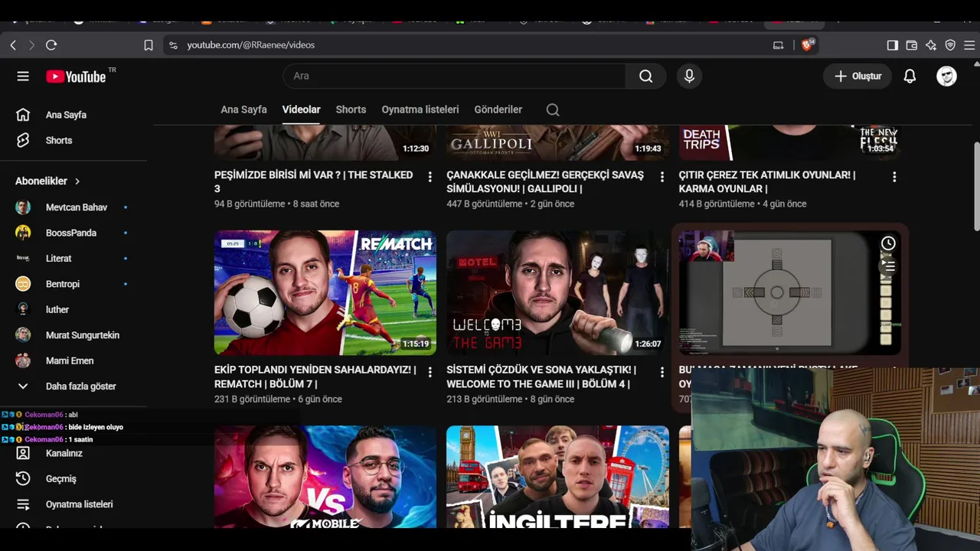Open more options for THE STALKED 3 video

point(430,177)
